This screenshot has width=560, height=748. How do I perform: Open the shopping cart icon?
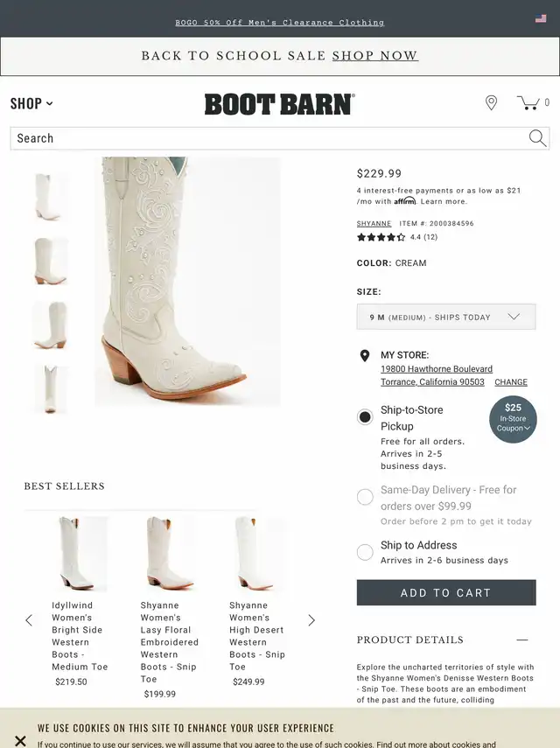click(x=528, y=102)
